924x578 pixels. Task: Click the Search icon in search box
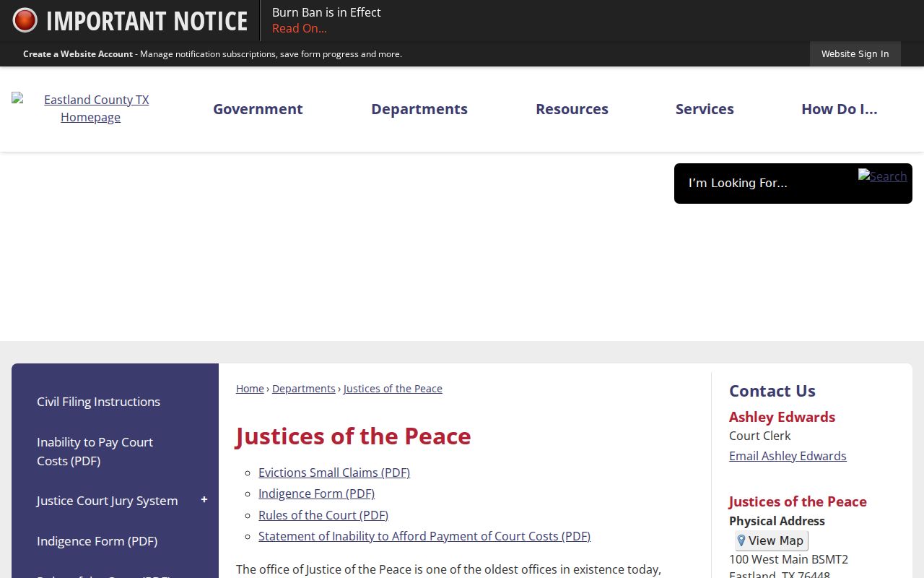click(882, 176)
